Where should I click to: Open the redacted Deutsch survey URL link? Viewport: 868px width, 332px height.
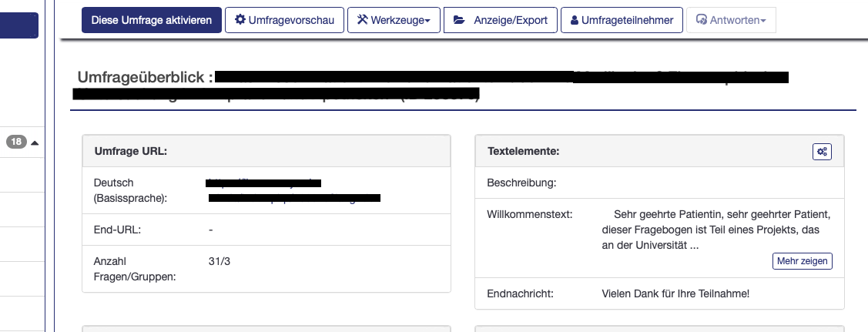click(x=263, y=183)
